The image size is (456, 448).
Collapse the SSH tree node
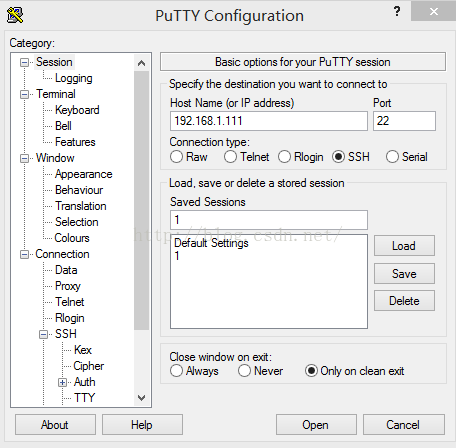[43, 334]
